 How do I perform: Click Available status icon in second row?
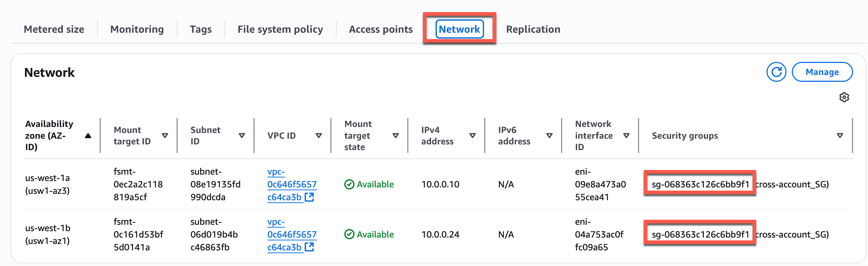(349, 234)
